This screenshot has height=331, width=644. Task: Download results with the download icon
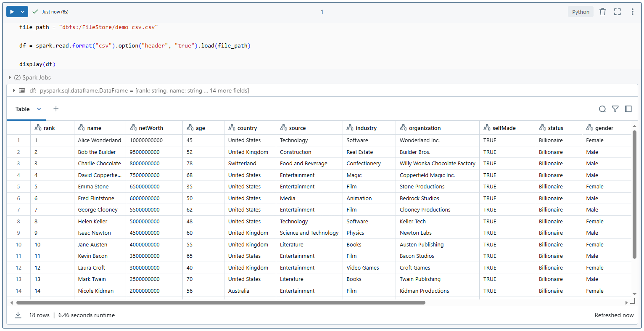point(18,315)
